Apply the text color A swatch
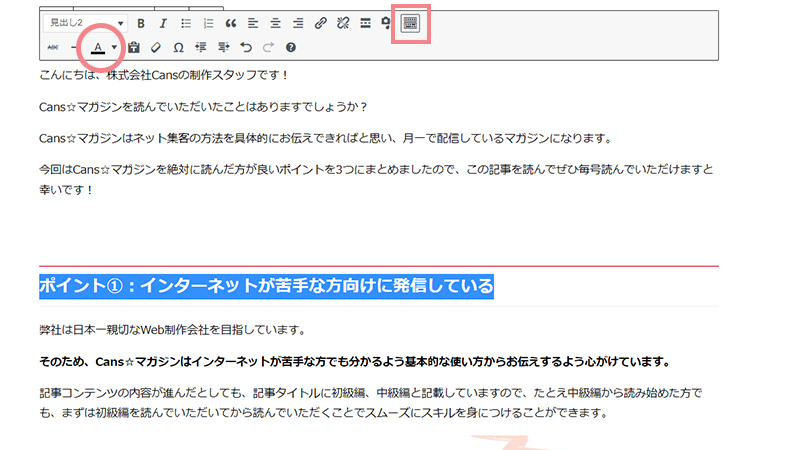 (x=98, y=47)
